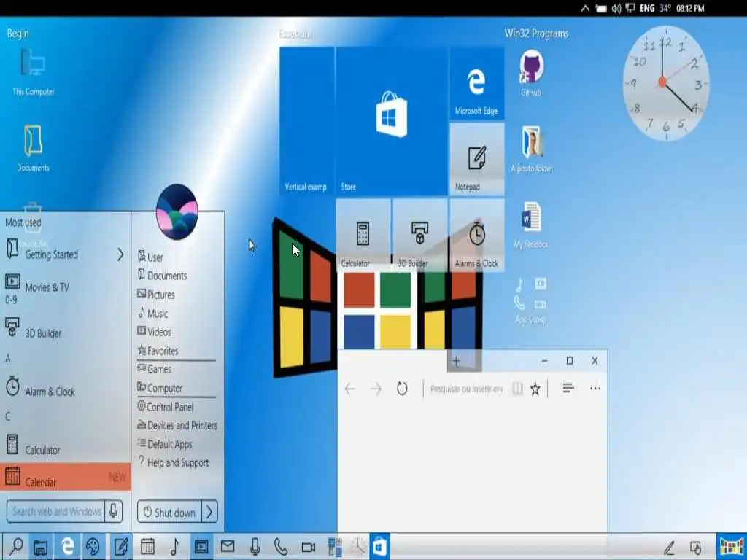Open the Documents desktop folder icon

click(33, 147)
